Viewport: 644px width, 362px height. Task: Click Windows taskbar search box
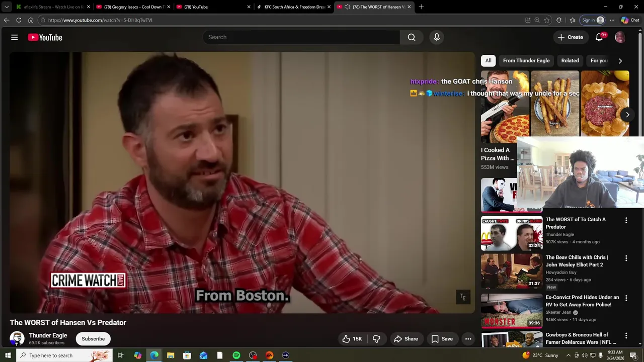click(x=64, y=355)
